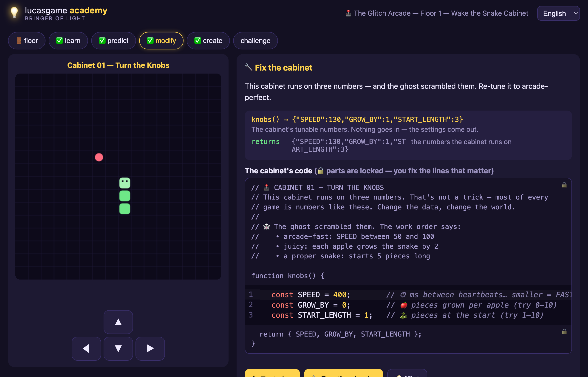Open the create tab
Image resolution: width=588 pixels, height=377 pixels.
point(208,41)
